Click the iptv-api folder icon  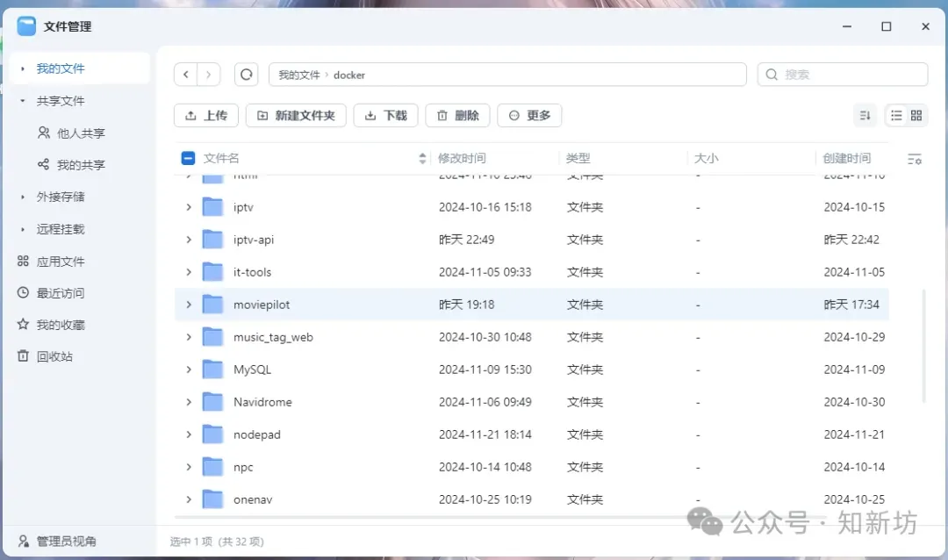[212, 240]
